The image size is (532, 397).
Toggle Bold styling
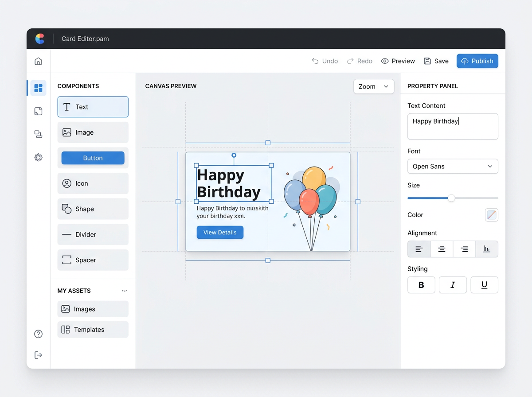[x=421, y=285]
